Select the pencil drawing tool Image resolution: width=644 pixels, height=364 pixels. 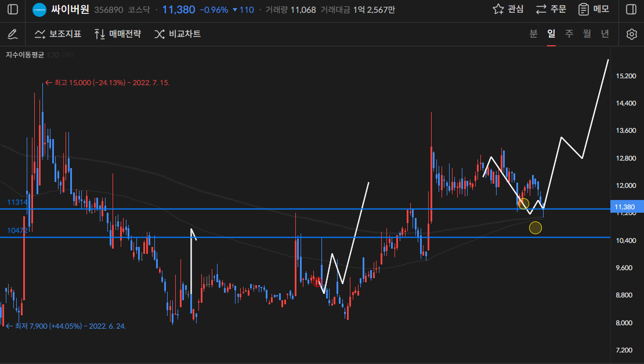pos(12,34)
